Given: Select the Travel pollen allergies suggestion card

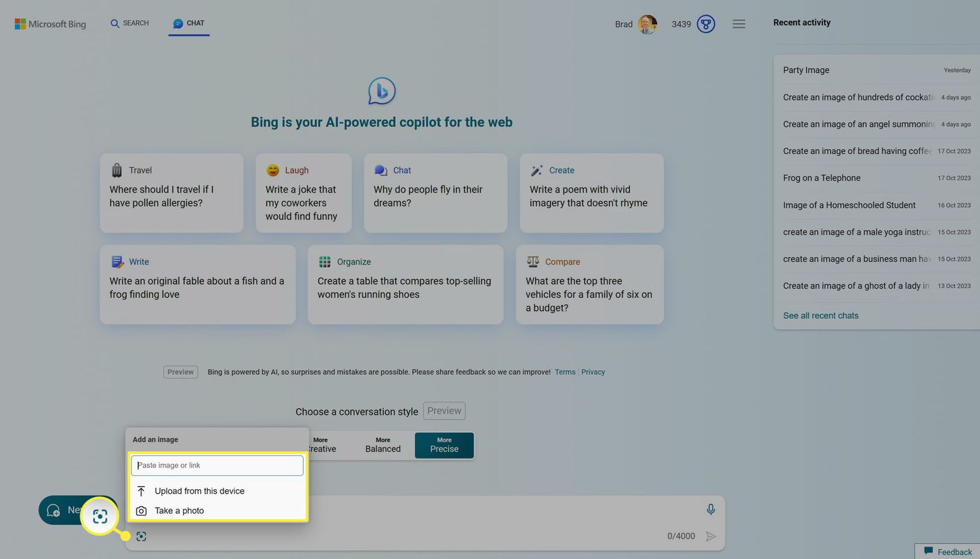Looking at the screenshot, I should (x=171, y=193).
